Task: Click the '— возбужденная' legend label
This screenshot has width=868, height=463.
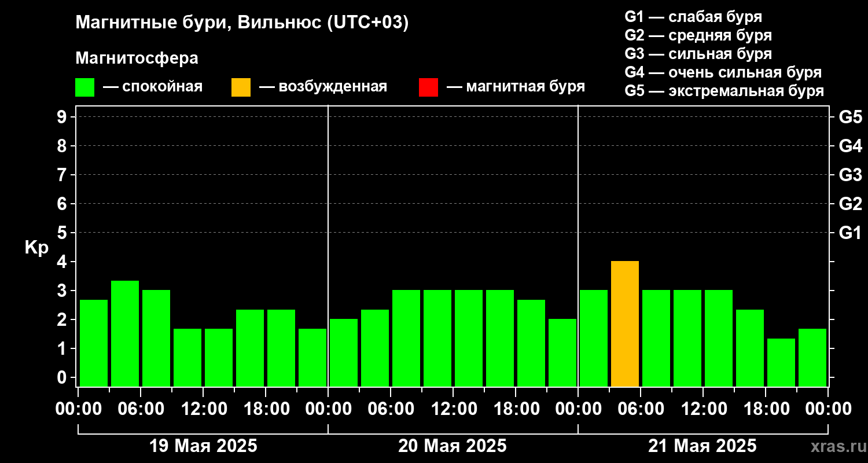Action: pyautogui.click(x=323, y=87)
